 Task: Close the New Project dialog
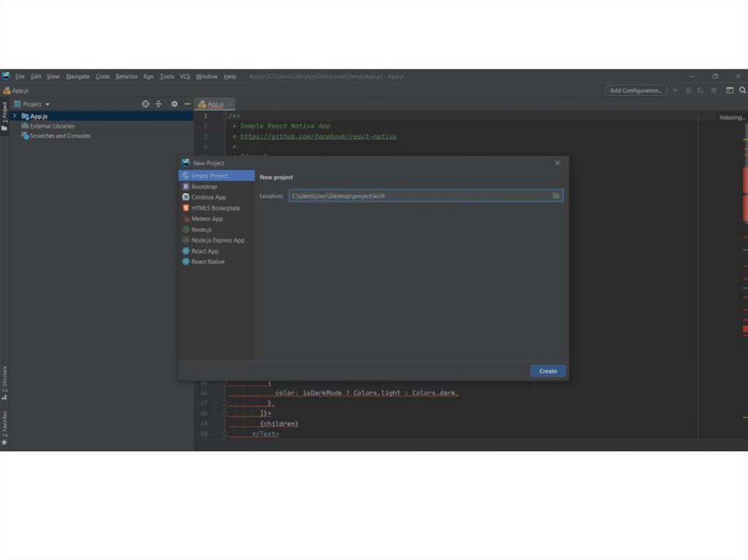(557, 163)
